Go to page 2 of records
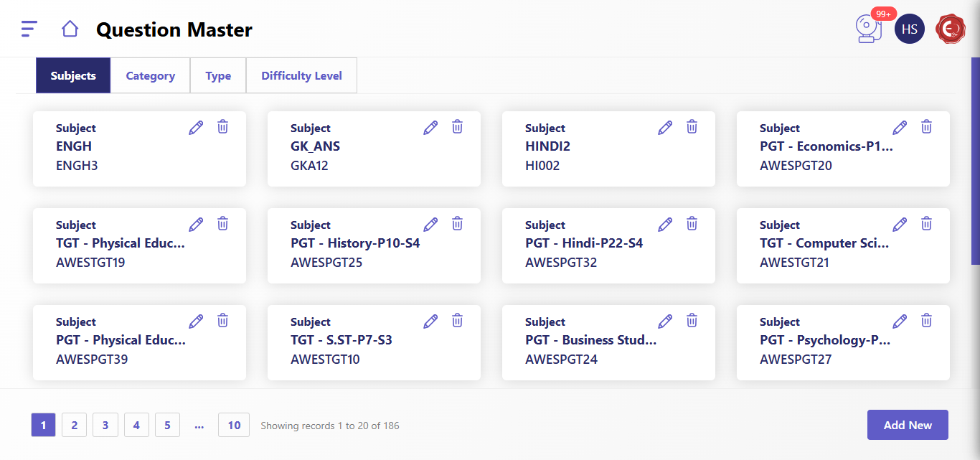The width and height of the screenshot is (980, 460). tap(74, 425)
